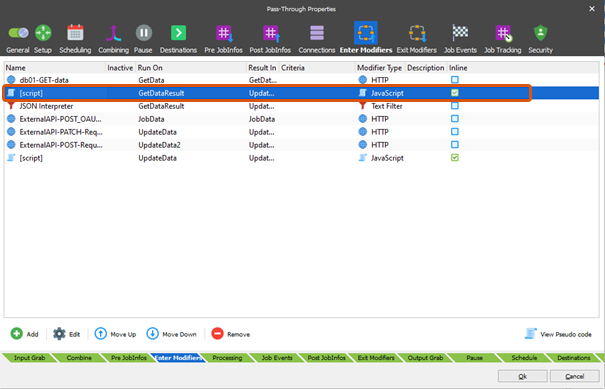The image size is (605, 389).
Task: Toggle Inline checkbox for UpdateData script row
Action: tap(455, 157)
